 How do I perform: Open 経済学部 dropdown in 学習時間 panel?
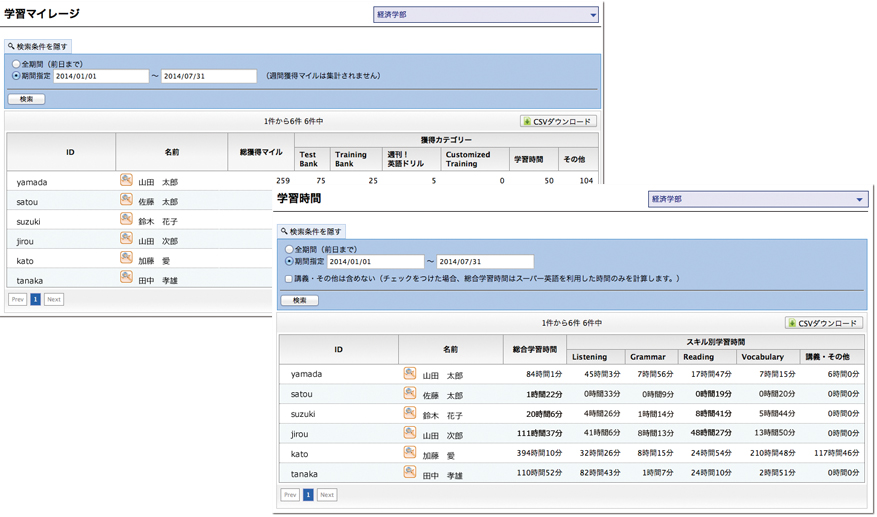coord(757,199)
